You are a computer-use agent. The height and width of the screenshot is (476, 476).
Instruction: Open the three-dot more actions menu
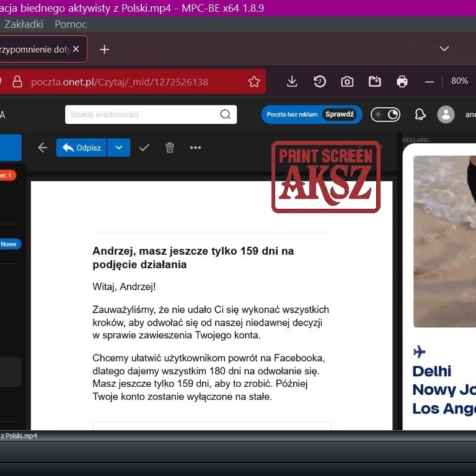(x=195, y=148)
